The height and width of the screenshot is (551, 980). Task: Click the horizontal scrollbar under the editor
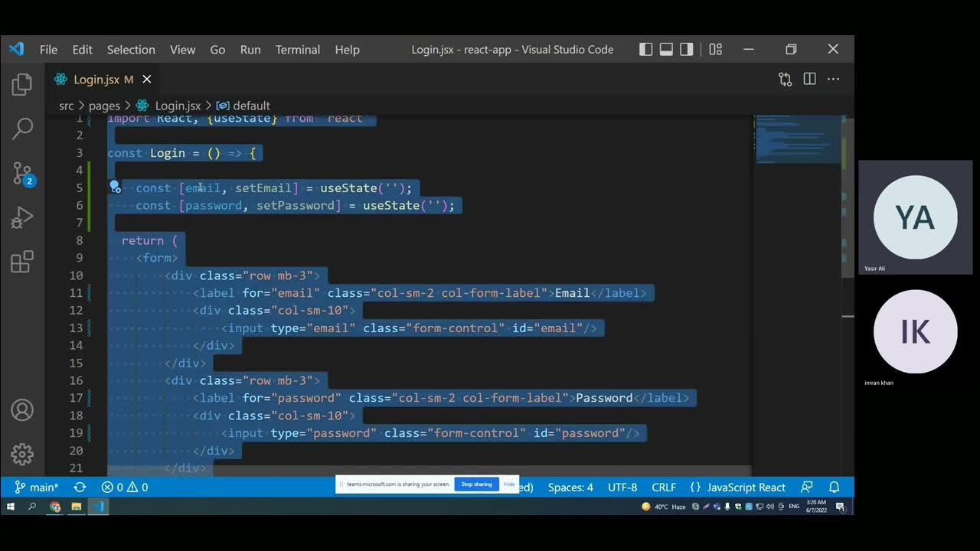429,471
